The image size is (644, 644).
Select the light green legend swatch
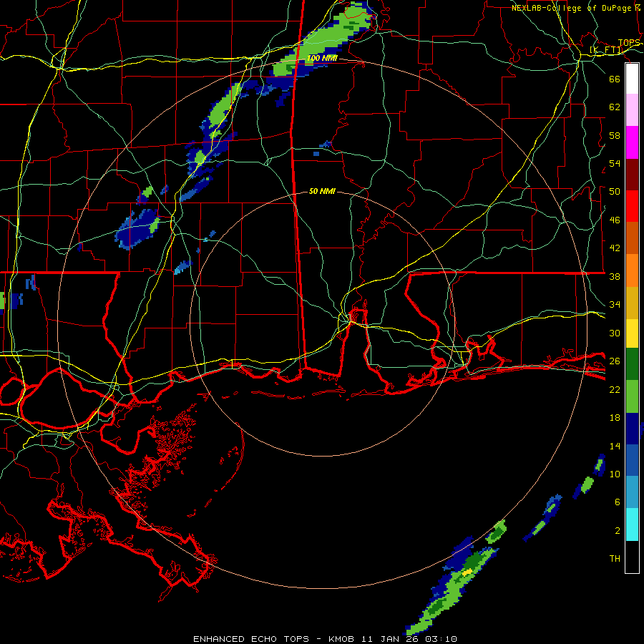pyautogui.click(x=632, y=396)
